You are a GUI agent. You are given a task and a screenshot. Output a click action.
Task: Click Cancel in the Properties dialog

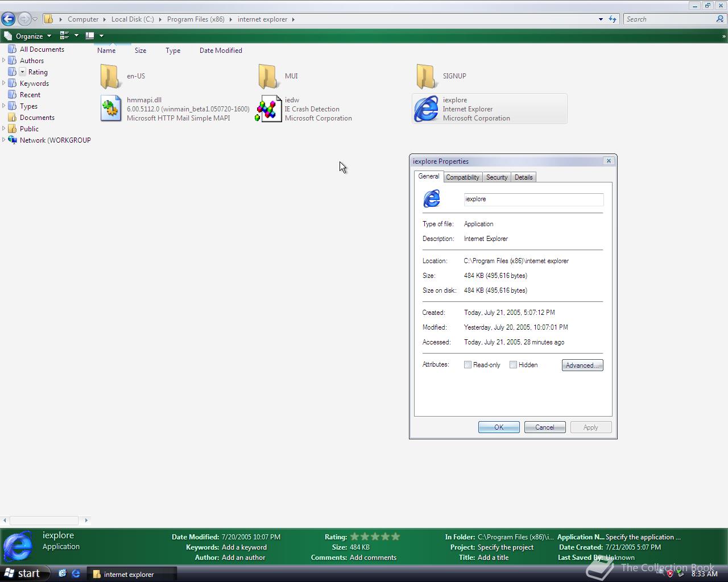tap(545, 427)
